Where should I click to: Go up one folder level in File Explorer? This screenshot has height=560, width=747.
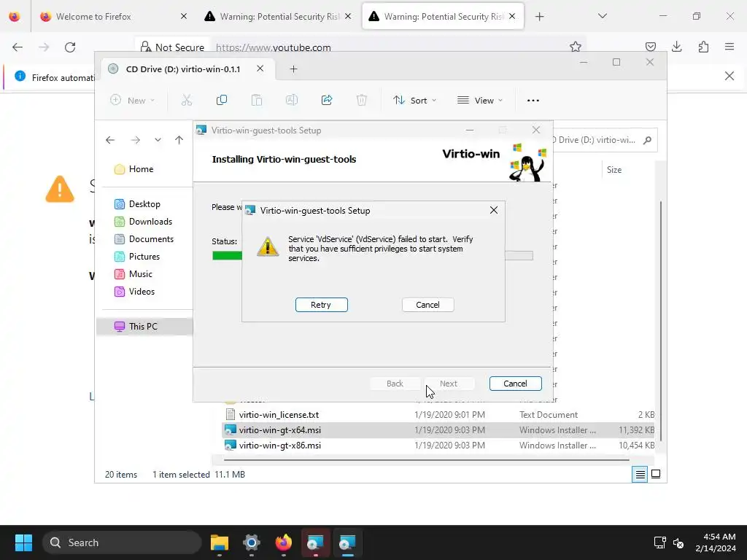pos(179,140)
